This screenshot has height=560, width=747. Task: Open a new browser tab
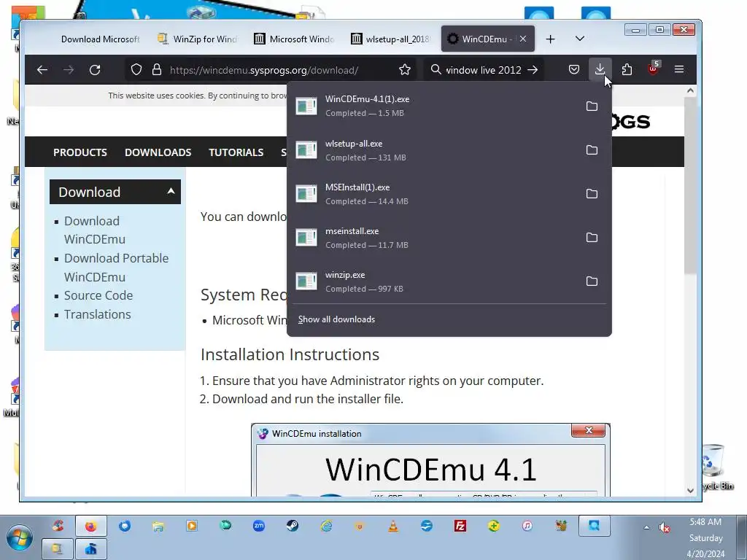(x=550, y=39)
